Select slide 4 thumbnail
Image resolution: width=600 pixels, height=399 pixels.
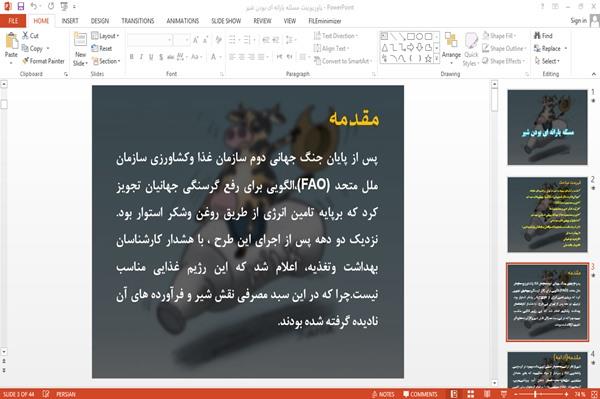click(x=547, y=370)
